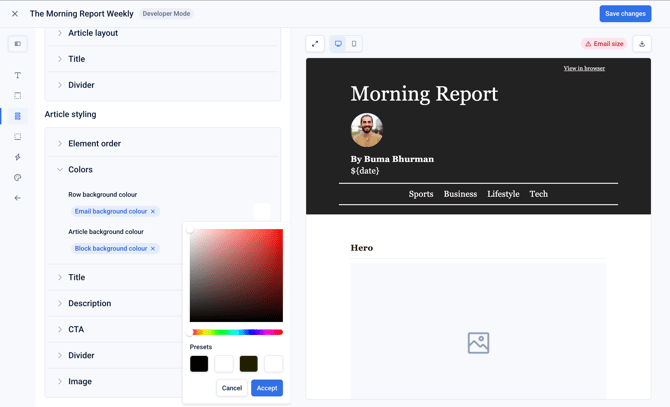Click the Hero section heading
The height and width of the screenshot is (407, 670).
click(x=361, y=248)
